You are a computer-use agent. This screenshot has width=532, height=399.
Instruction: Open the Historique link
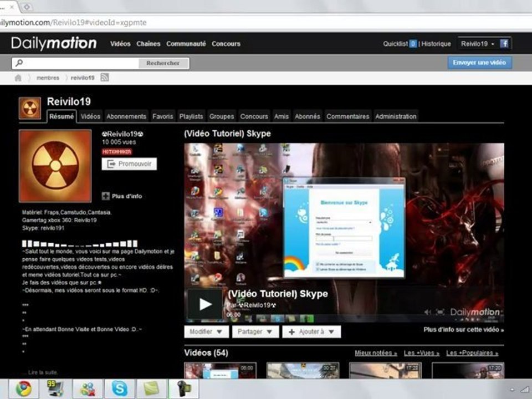(x=436, y=44)
